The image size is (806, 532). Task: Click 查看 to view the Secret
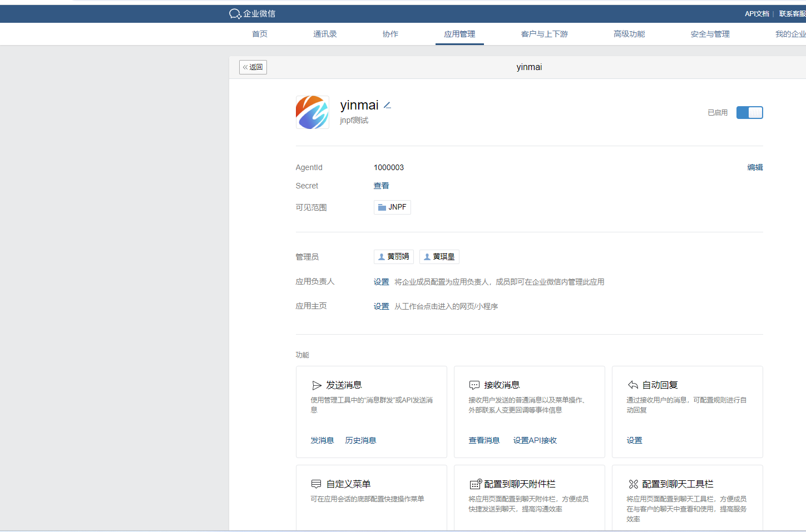click(381, 186)
